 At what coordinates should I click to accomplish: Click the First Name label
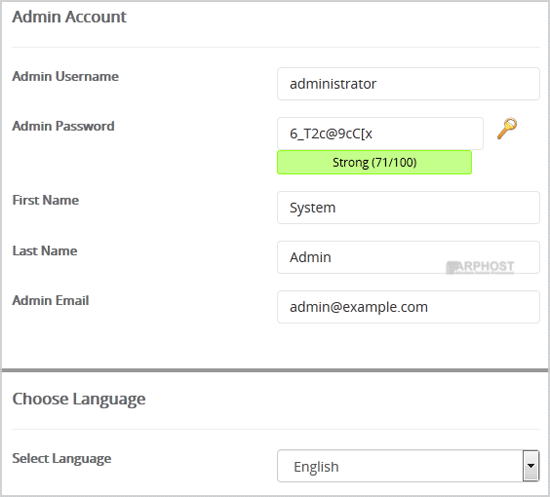coord(46,200)
